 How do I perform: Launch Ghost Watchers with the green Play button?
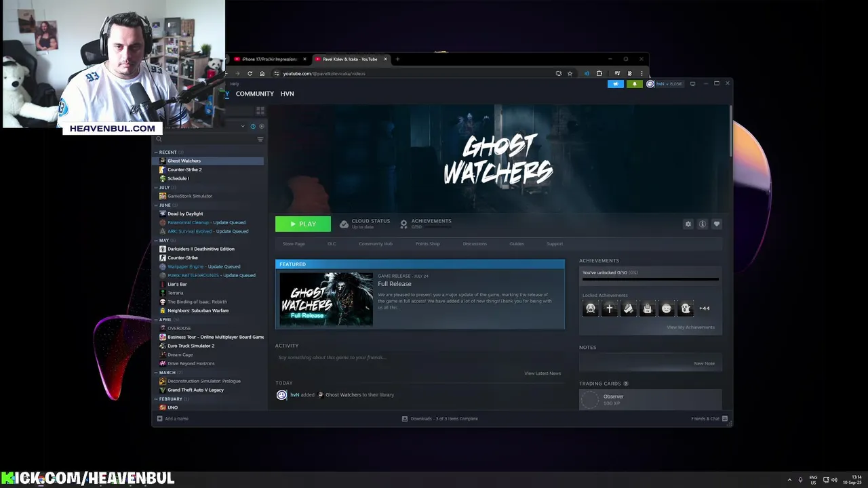click(303, 224)
